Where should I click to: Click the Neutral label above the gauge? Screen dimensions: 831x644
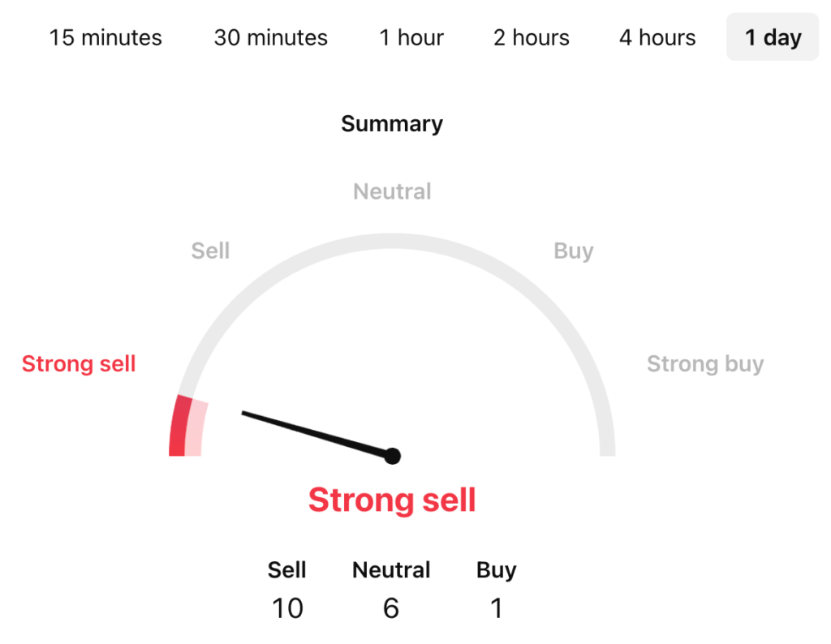pyautogui.click(x=392, y=191)
